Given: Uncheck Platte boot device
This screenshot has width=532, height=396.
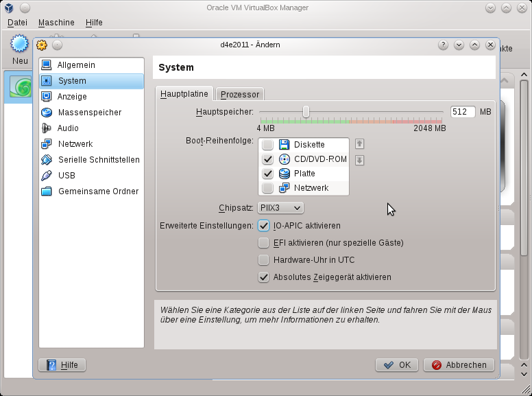Looking at the screenshot, I should pos(267,174).
